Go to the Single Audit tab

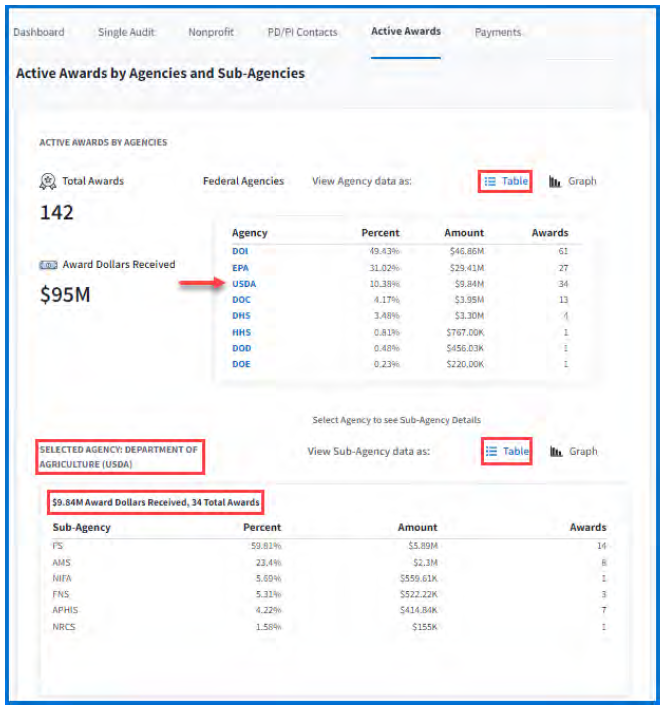126,32
